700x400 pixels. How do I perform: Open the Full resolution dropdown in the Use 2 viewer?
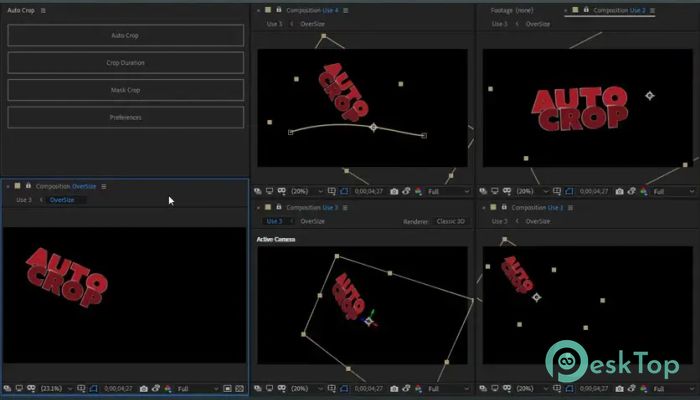(674, 191)
